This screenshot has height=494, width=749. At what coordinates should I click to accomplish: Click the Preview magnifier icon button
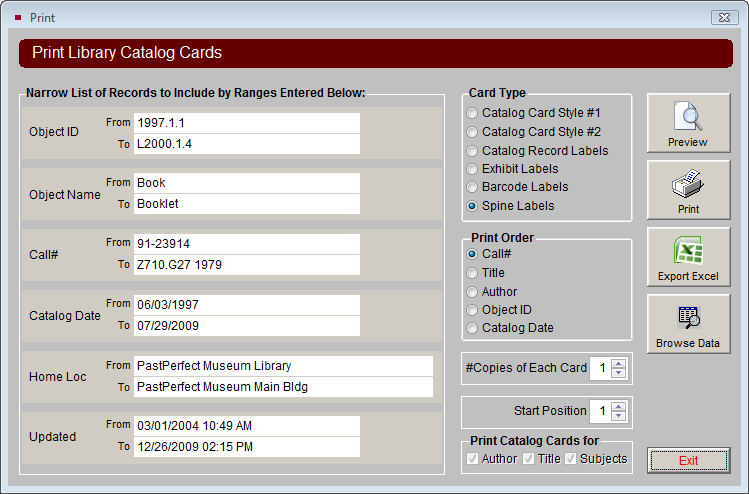688,123
